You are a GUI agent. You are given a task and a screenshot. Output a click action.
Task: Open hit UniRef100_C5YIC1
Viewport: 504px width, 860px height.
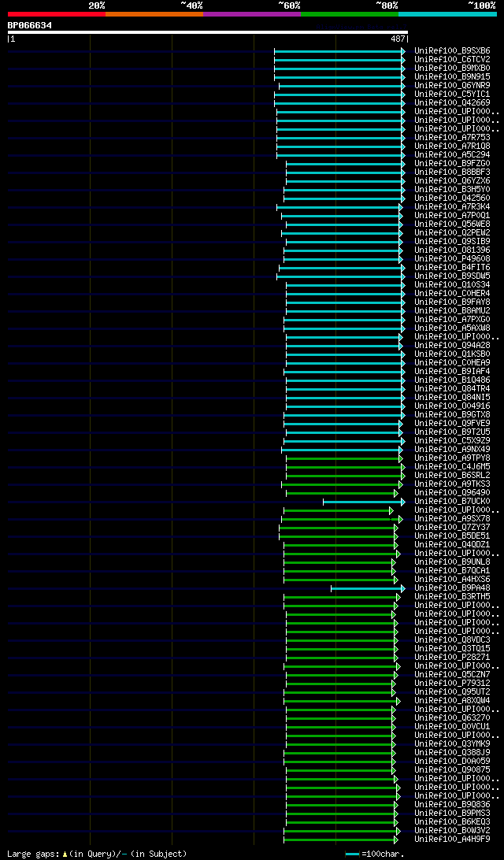(x=453, y=95)
